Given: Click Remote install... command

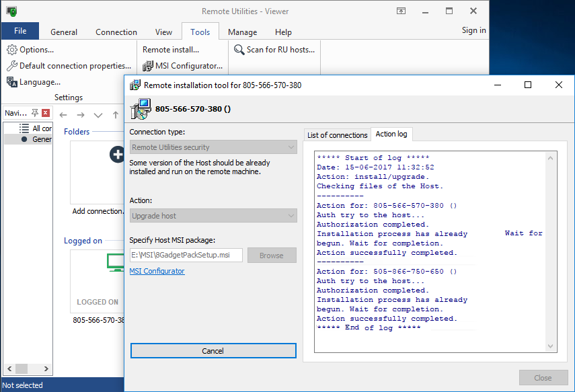Looking at the screenshot, I should 171,50.
